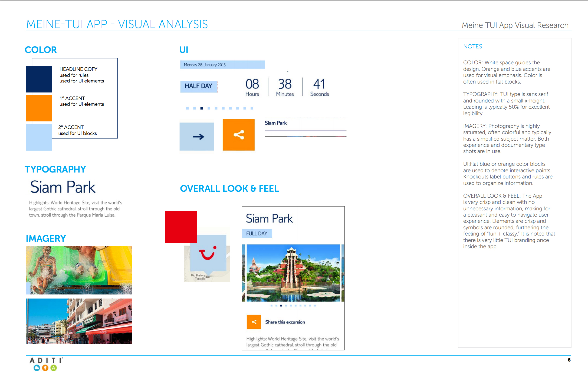The width and height of the screenshot is (588, 381).
Task: Click the '08 Hours' countdown value
Action: pyautogui.click(x=252, y=87)
